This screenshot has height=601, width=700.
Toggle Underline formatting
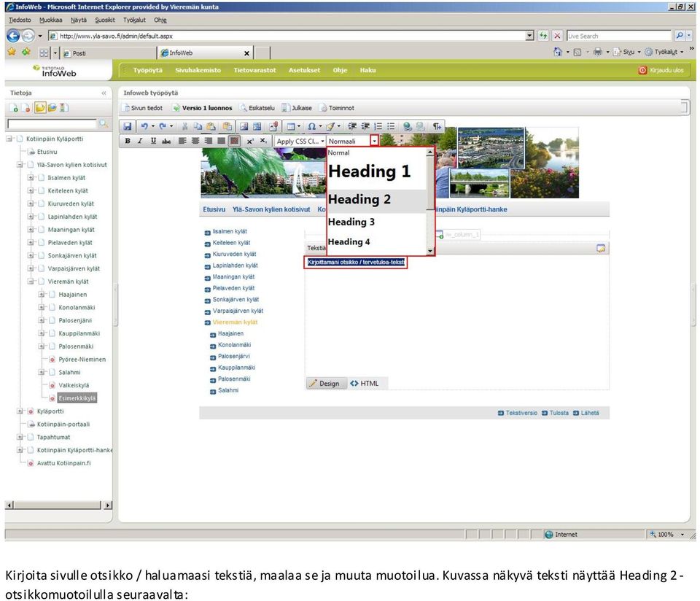pos(153,141)
